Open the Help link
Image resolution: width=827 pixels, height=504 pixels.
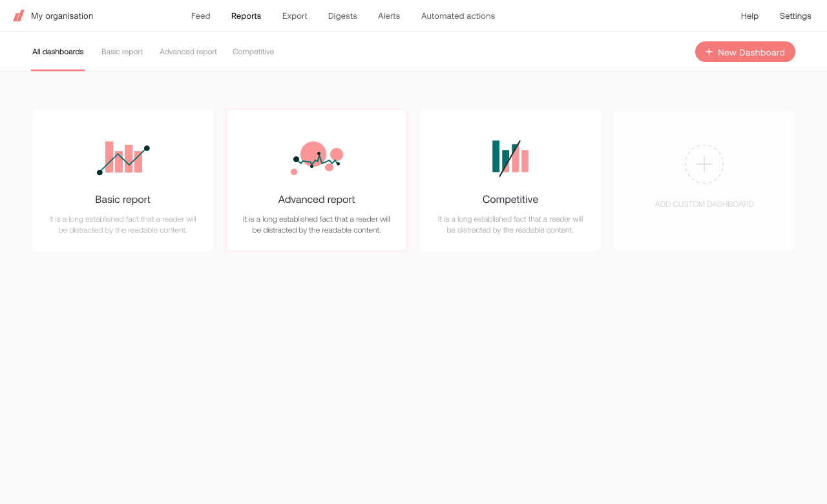click(749, 16)
